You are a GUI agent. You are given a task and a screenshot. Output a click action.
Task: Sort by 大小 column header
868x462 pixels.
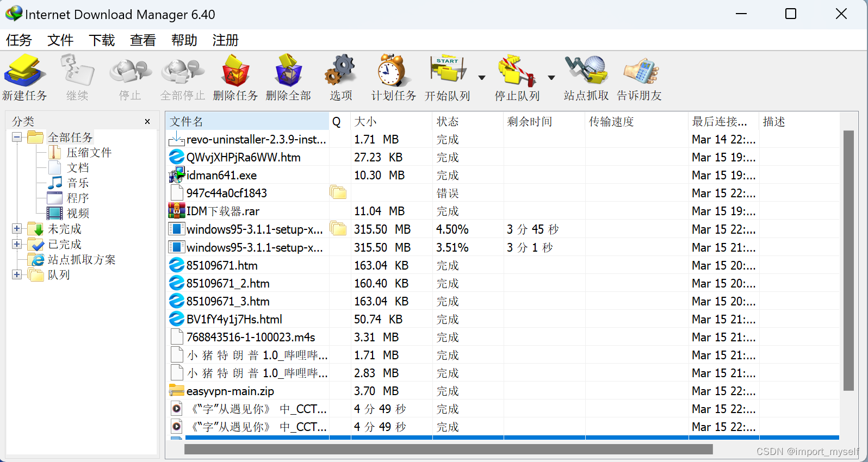[x=391, y=122]
